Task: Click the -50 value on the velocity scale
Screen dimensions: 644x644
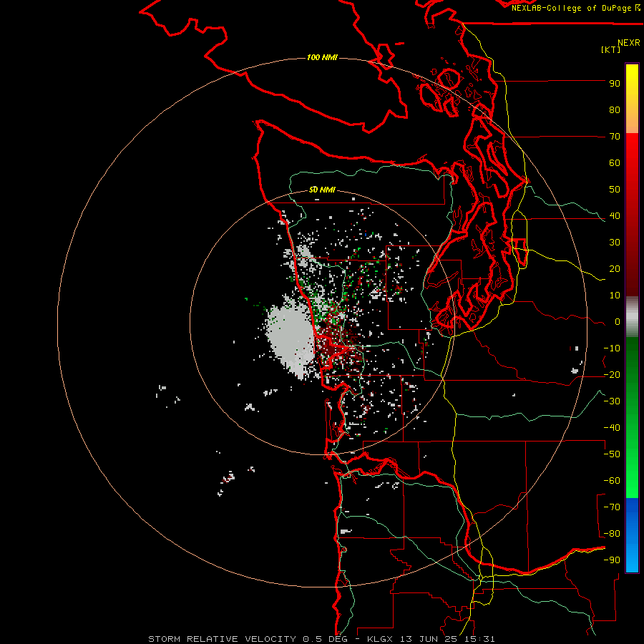Action: (612, 454)
